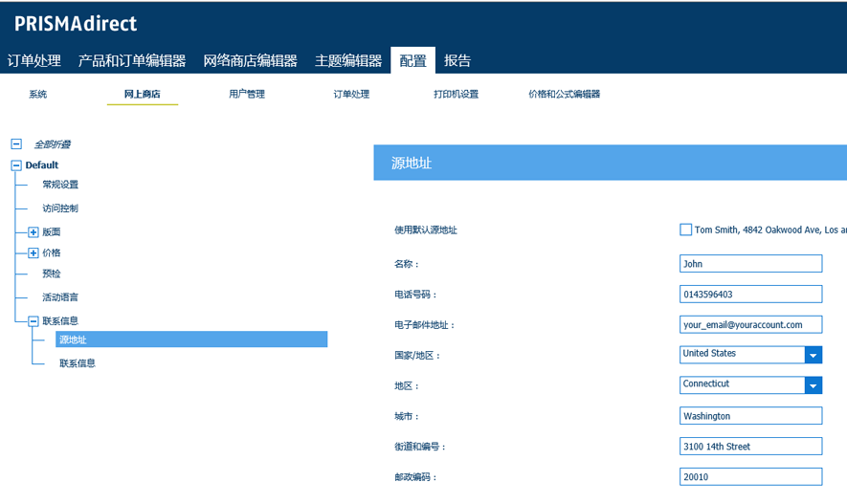Enable the 使用默认源地址 checkbox
Screen dimensions: 847x504
pos(685,230)
